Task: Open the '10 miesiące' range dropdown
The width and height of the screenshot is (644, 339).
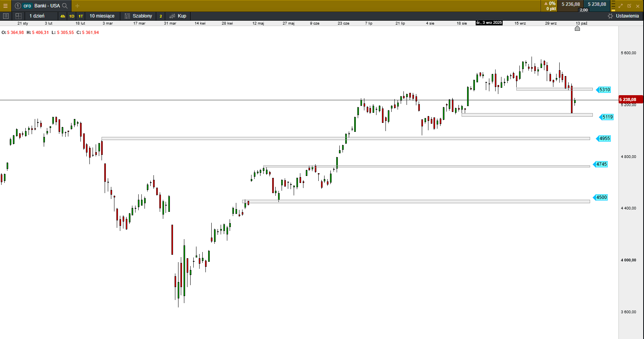Action: [x=102, y=16]
